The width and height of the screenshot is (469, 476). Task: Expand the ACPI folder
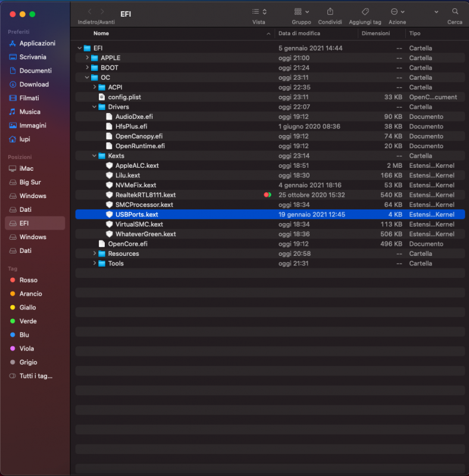[95, 87]
